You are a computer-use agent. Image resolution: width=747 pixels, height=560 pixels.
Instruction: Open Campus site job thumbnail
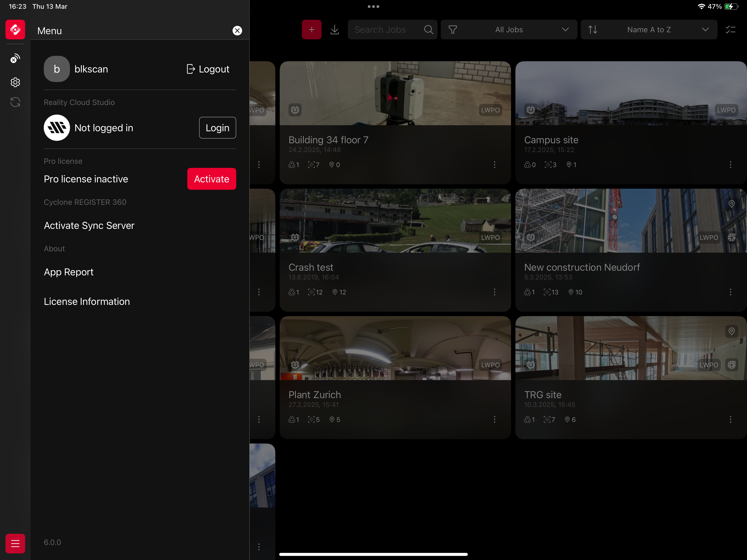[x=631, y=93]
